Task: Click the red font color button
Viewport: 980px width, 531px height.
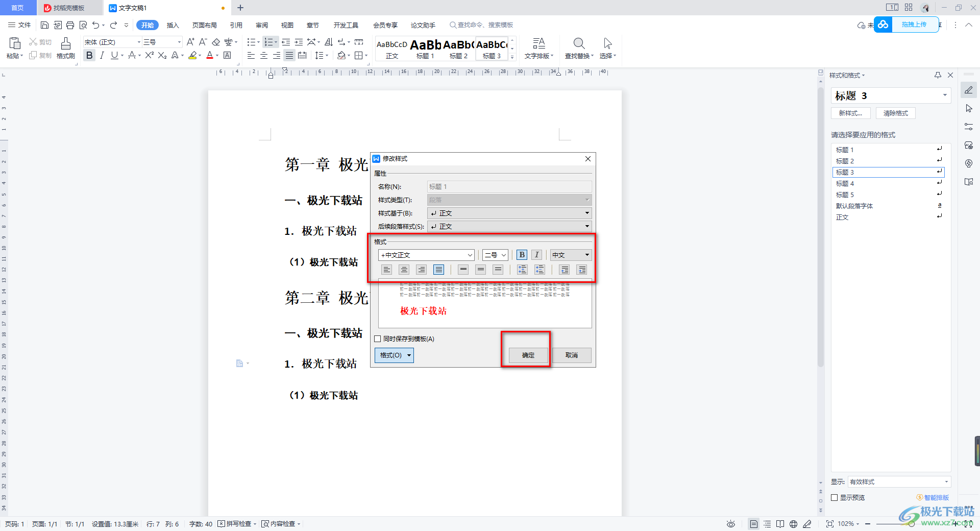Action: click(x=210, y=55)
